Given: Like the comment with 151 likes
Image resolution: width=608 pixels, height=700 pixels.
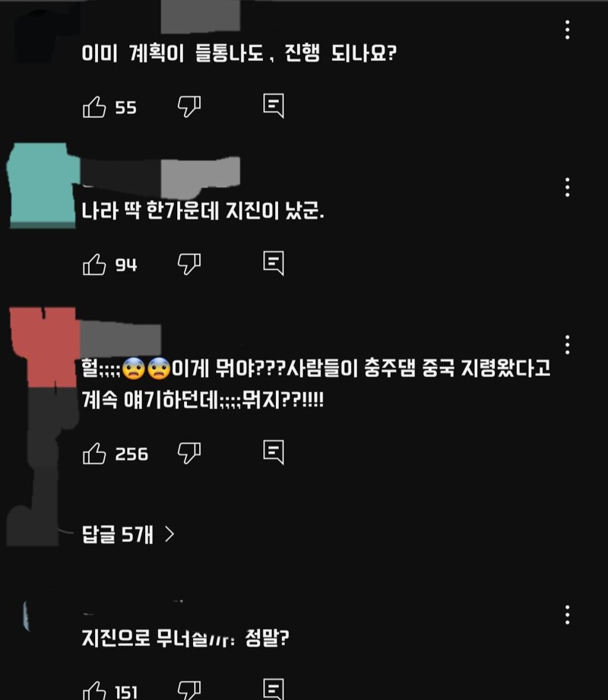Looking at the screenshot, I should point(94,691).
